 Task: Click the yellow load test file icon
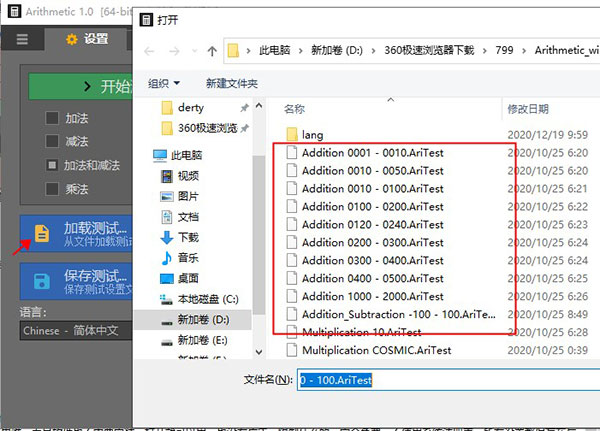(x=42, y=233)
